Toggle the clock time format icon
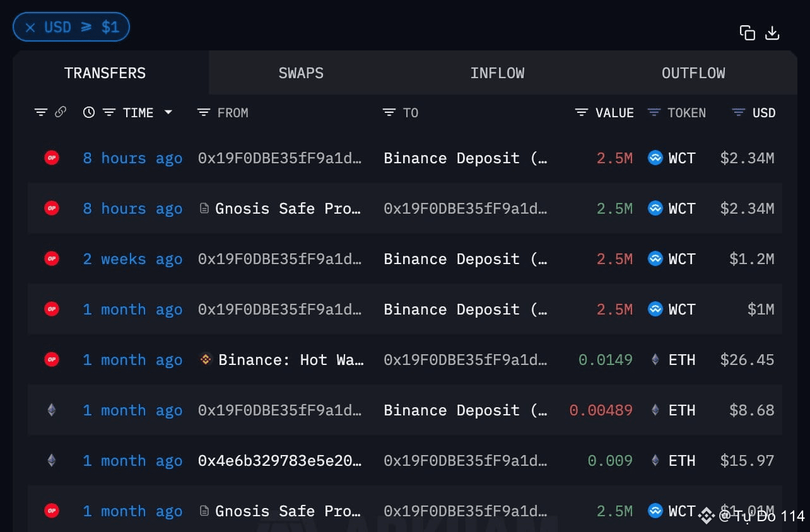The image size is (810, 532). pos(89,112)
